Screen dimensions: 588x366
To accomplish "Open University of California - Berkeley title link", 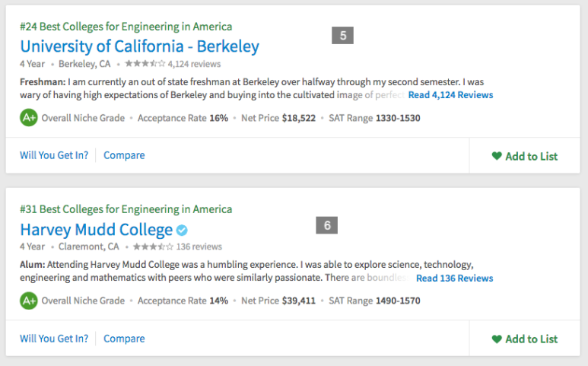I will point(139,47).
